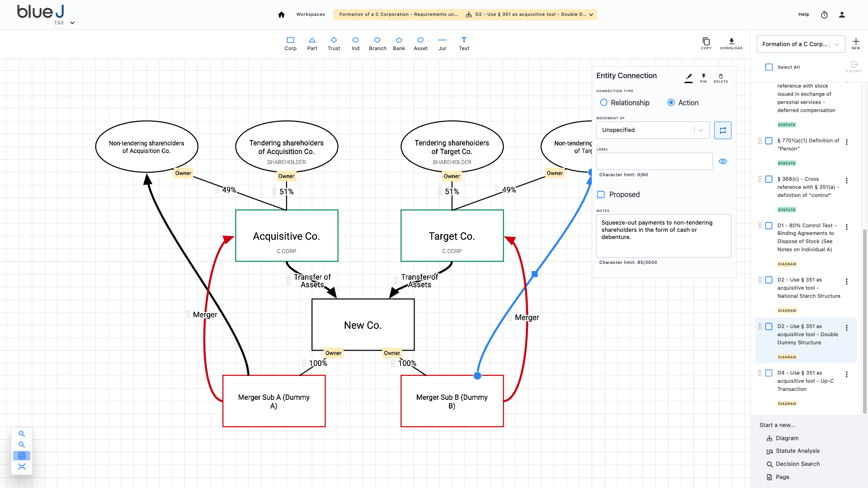Open the Workspaces menu

coord(311,14)
